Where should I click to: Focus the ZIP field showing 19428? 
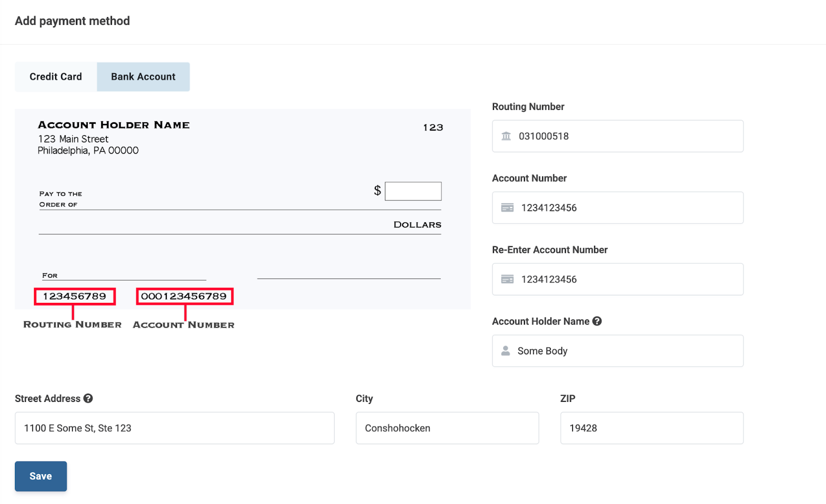652,428
